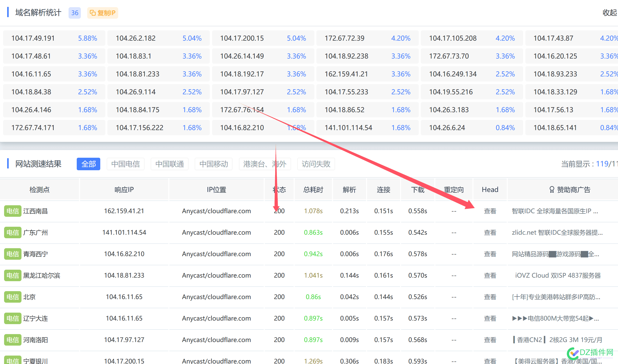The image size is (618, 364).
Task: Click IP cell 104.16.249.134
Action: [x=472, y=74]
